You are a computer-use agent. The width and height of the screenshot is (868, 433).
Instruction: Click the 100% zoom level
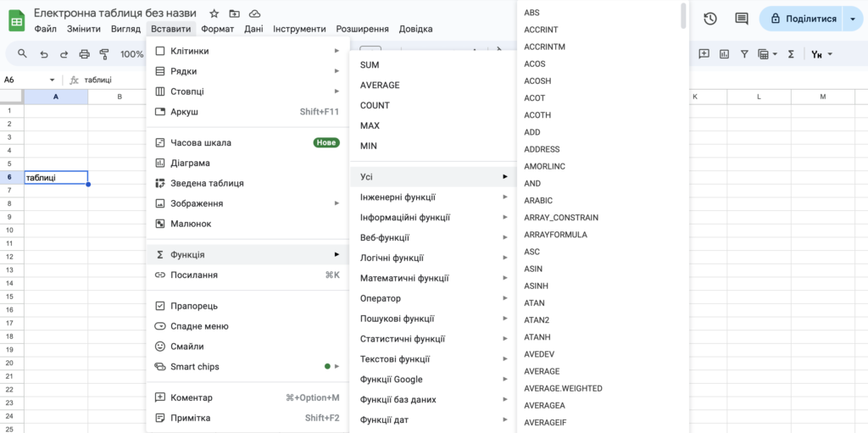click(131, 53)
